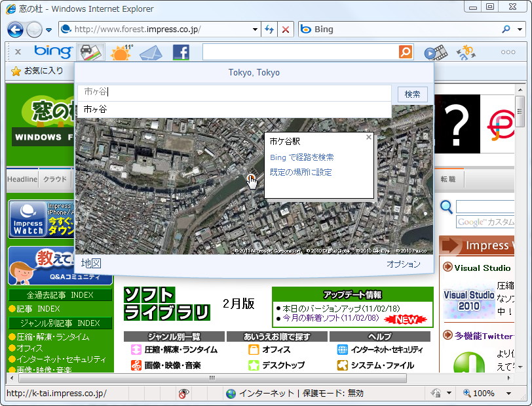Navigate back using the blue arrow

15,30
